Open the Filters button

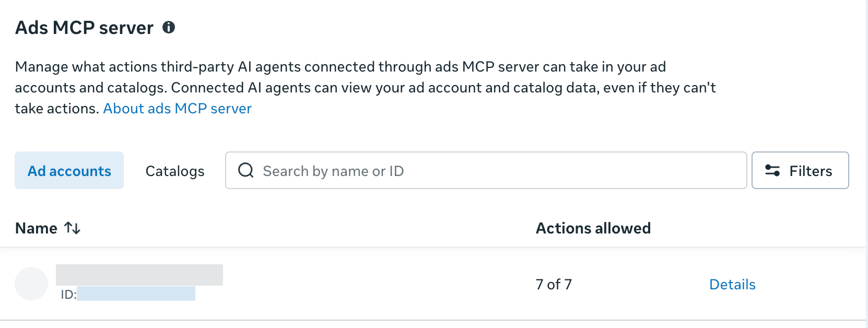(800, 170)
